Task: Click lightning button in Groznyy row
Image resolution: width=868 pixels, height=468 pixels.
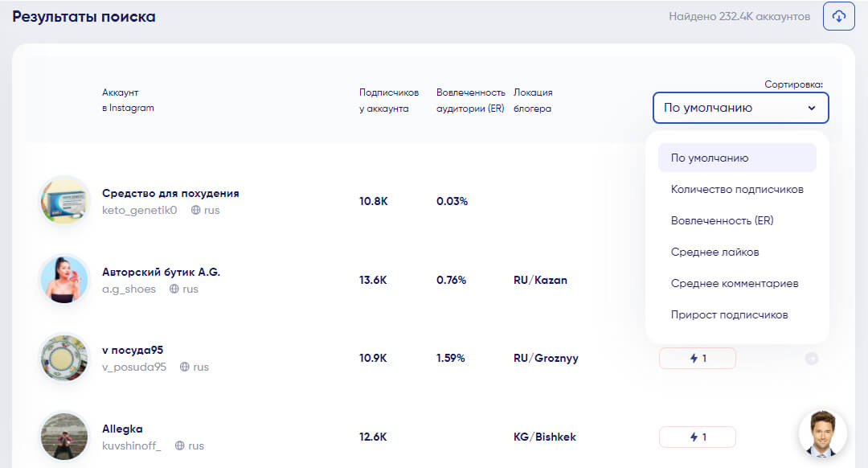Action: (x=697, y=359)
